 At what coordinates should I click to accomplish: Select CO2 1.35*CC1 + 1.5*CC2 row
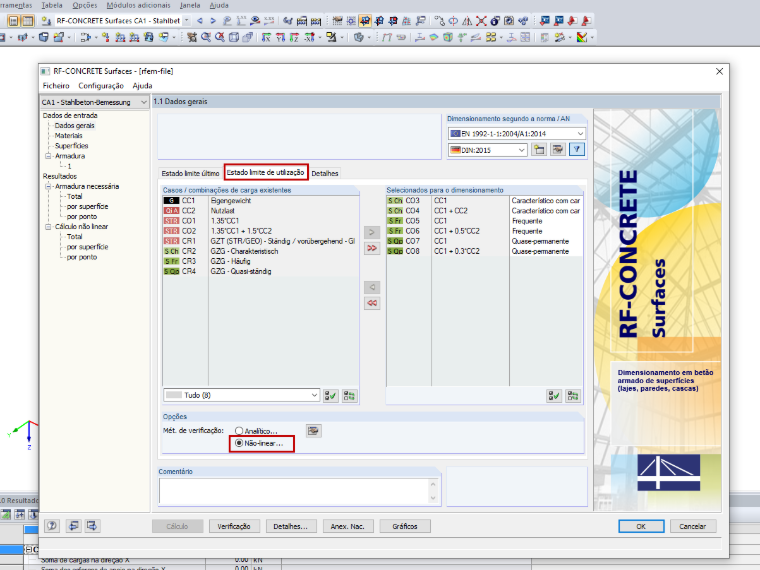point(261,231)
